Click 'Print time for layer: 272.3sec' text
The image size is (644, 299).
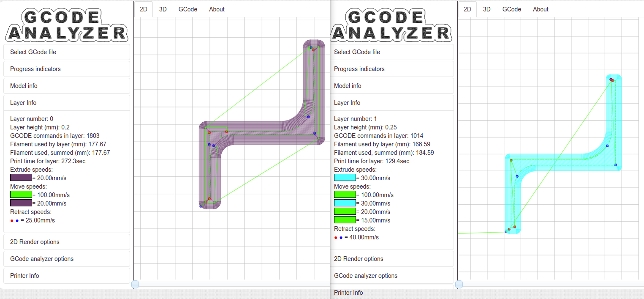click(48, 161)
